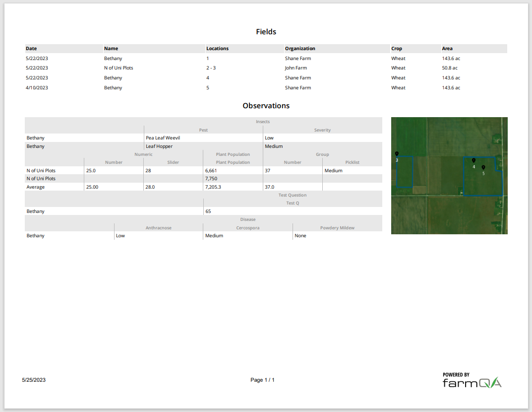Click the "Insects" group header
Screen dimensions: 532x412
tap(263, 122)
